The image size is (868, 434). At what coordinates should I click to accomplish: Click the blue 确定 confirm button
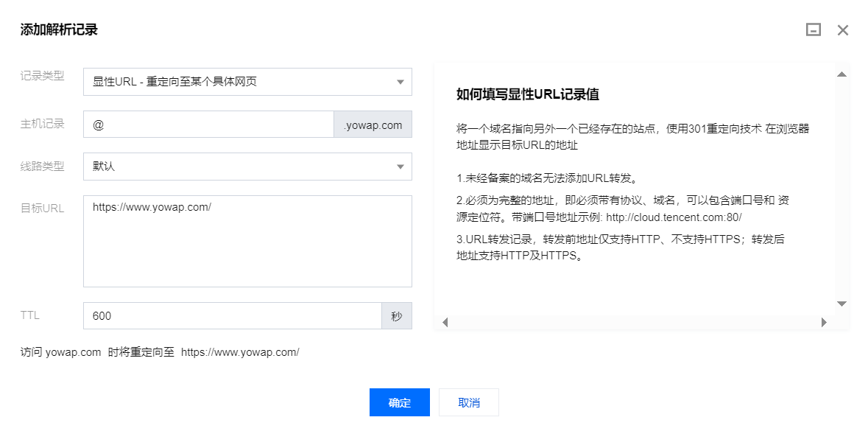tap(399, 402)
